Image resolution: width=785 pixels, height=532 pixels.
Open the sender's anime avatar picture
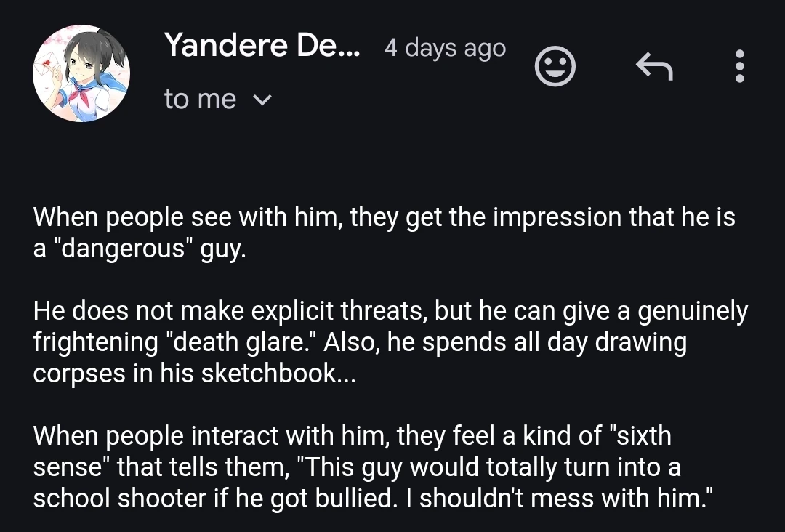(x=81, y=73)
